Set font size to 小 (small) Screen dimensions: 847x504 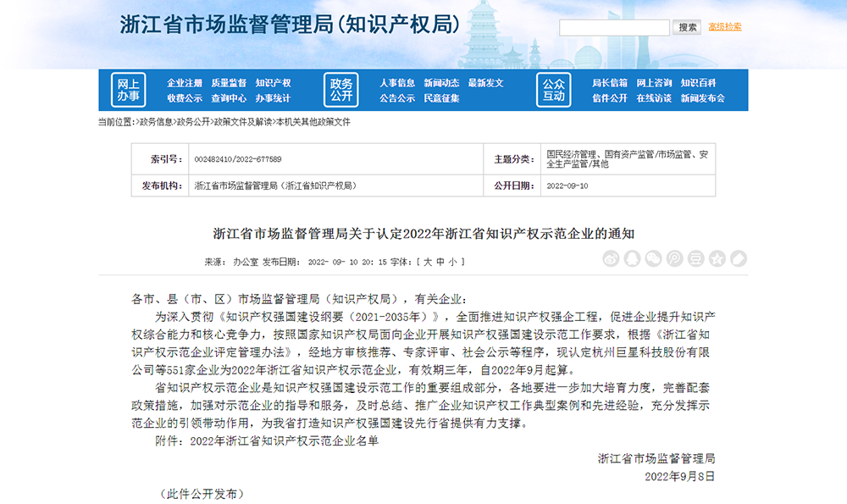tap(453, 262)
